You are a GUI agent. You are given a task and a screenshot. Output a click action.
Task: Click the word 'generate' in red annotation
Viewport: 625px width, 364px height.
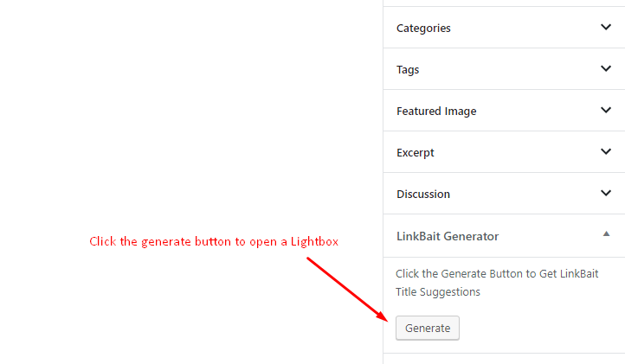click(x=166, y=242)
